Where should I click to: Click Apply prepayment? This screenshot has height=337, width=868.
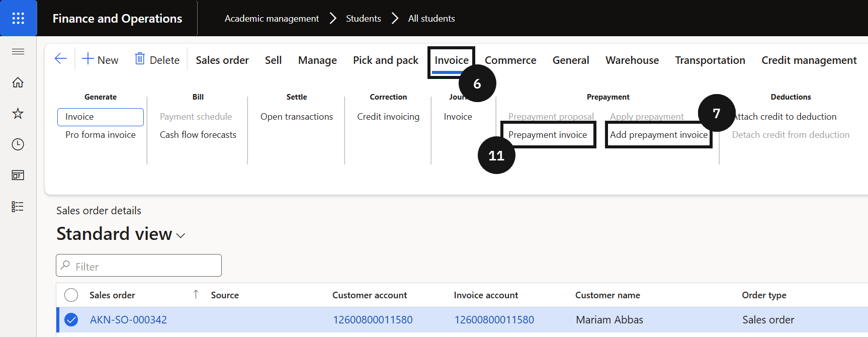tap(647, 116)
